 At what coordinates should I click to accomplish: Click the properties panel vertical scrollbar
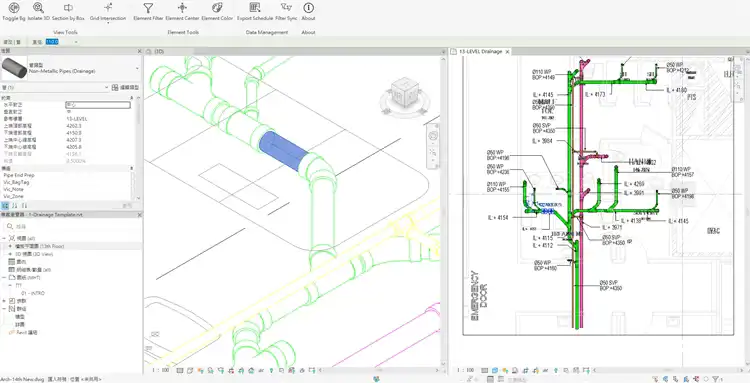[x=139, y=112]
